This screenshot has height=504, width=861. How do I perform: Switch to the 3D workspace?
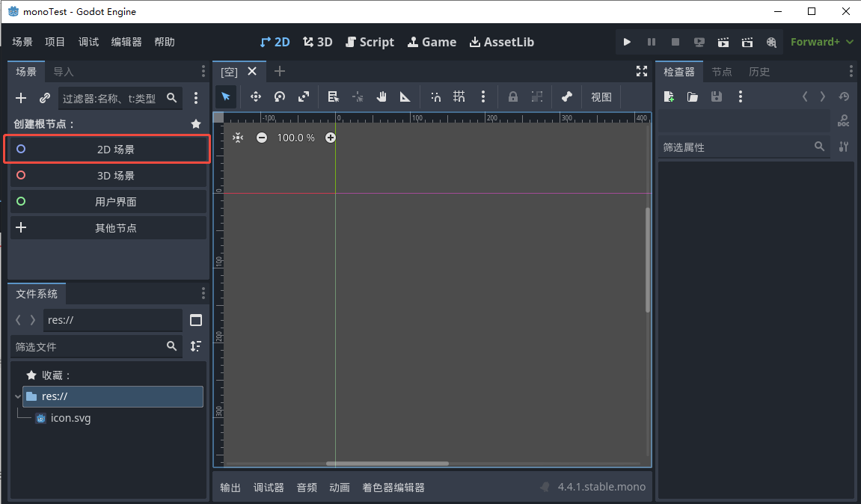pyautogui.click(x=318, y=43)
